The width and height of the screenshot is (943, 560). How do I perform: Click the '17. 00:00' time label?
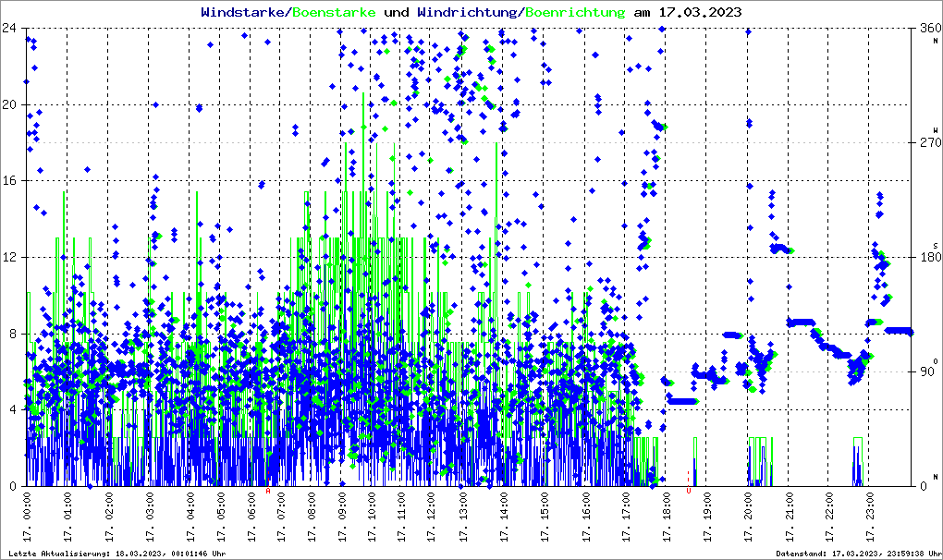(27, 517)
